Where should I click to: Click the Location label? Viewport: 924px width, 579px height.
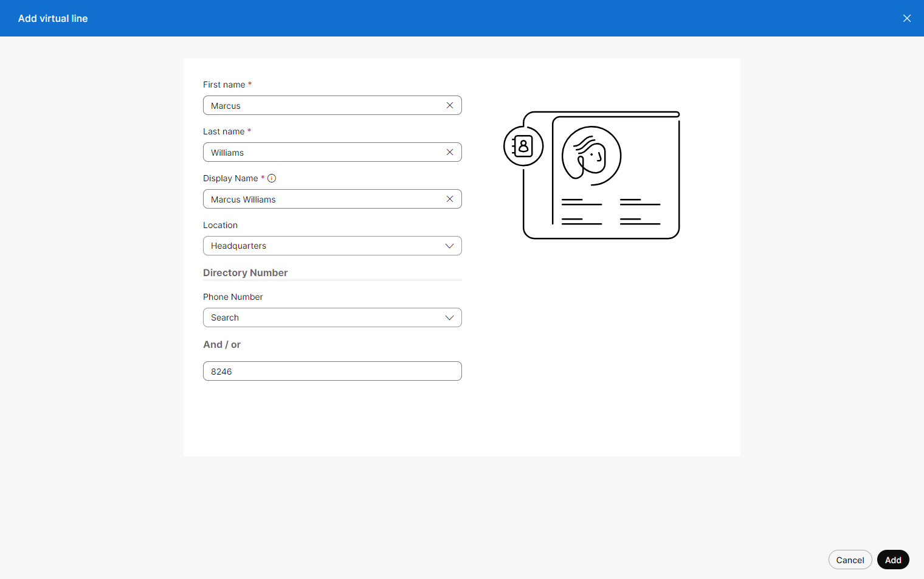[x=220, y=225]
